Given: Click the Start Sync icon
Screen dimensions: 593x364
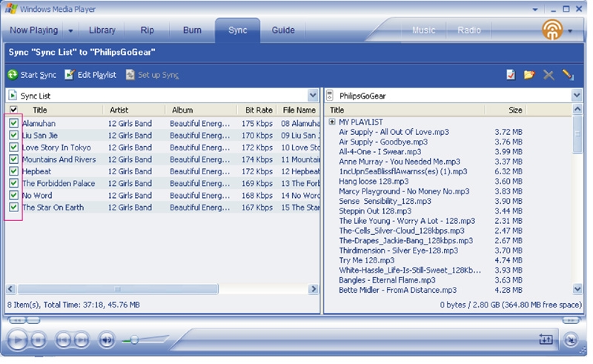Looking at the screenshot, I should (x=13, y=75).
